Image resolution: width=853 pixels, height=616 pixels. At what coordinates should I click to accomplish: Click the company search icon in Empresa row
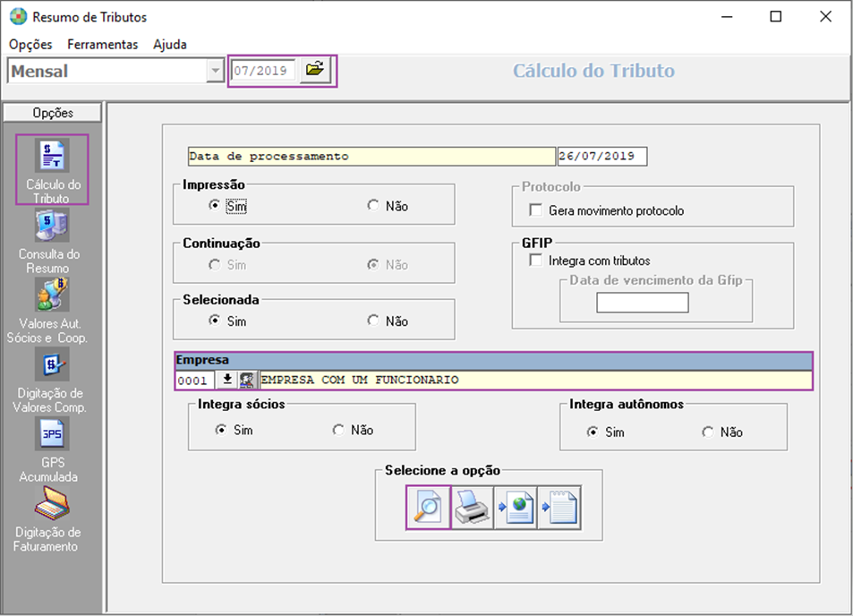[247, 380]
